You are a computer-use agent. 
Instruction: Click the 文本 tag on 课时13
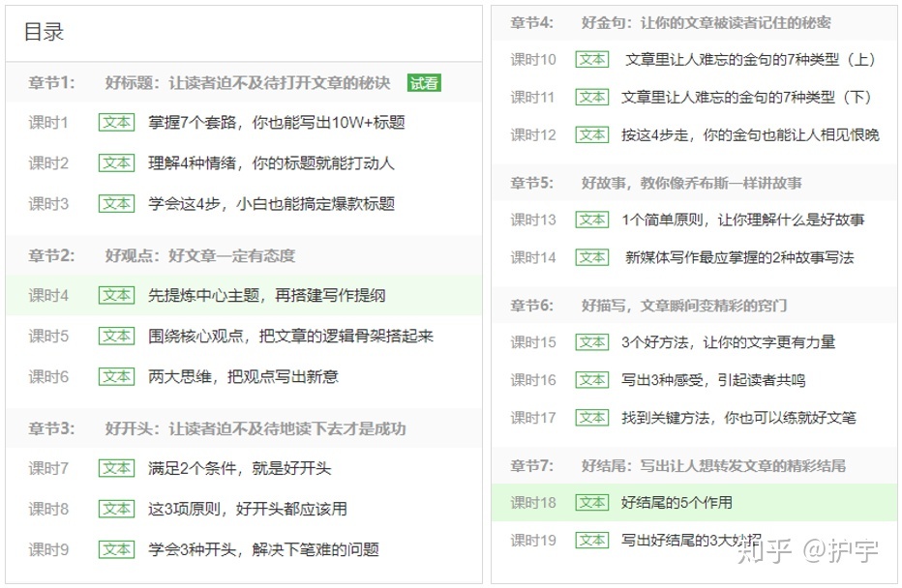pos(592,220)
